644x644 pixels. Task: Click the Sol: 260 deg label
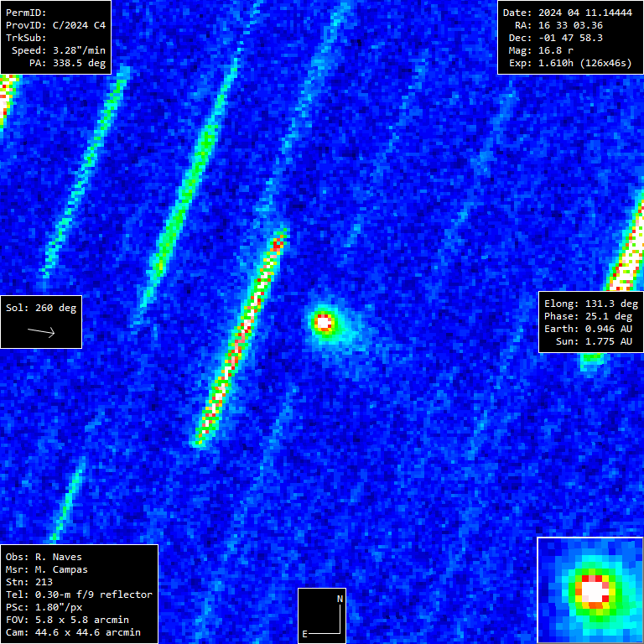pos(41,308)
